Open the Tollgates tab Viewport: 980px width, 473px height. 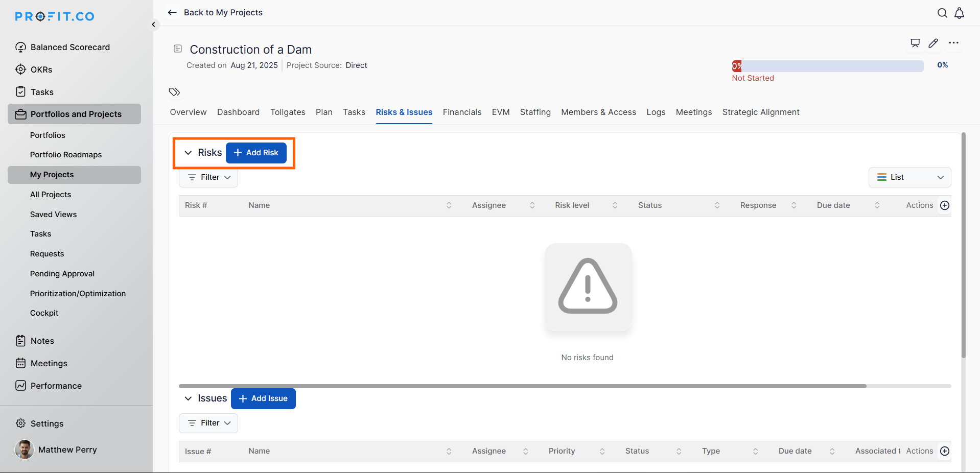pos(288,112)
